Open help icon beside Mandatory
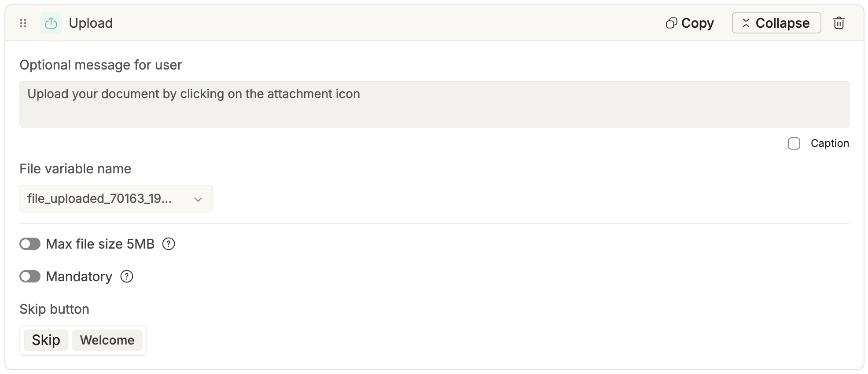 [x=127, y=276]
